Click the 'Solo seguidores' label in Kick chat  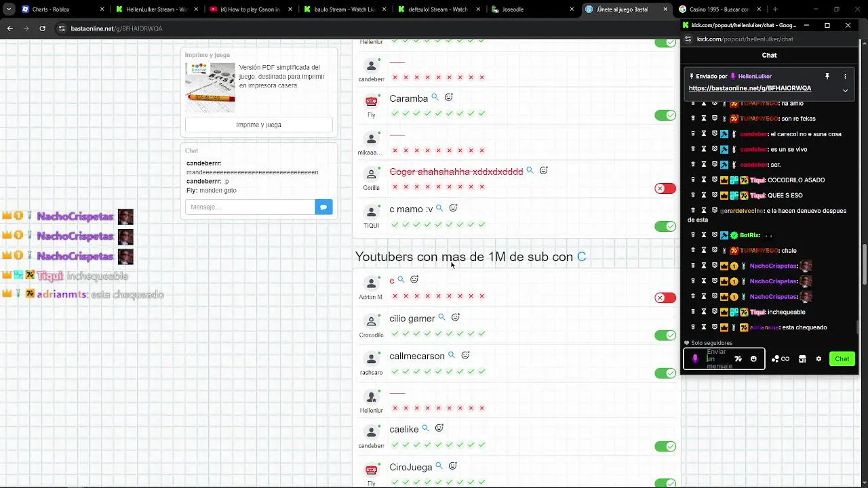click(711, 343)
